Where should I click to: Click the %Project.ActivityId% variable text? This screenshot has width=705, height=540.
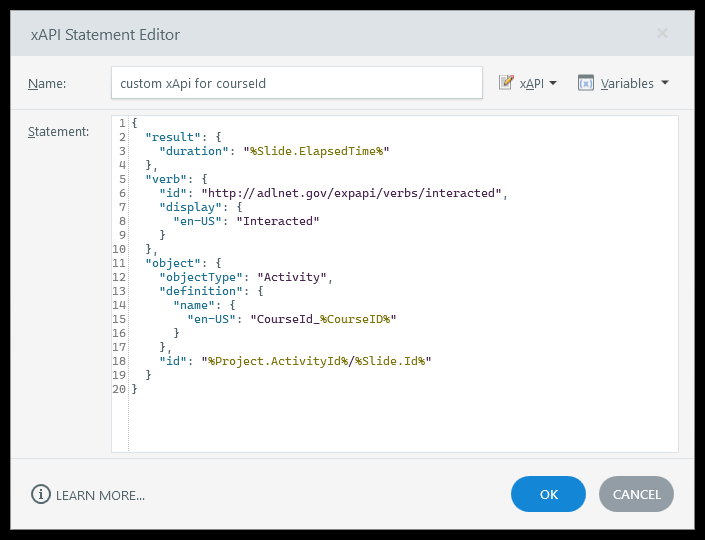click(x=276, y=360)
